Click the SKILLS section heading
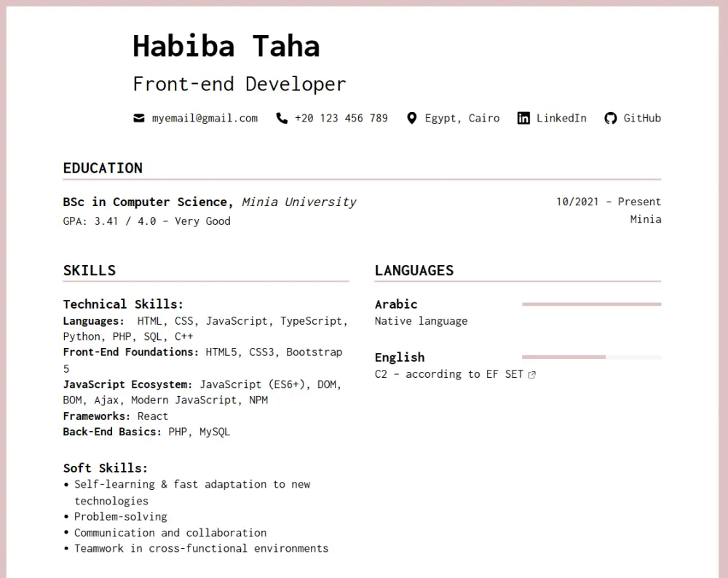This screenshot has height=578, width=728. coord(89,269)
